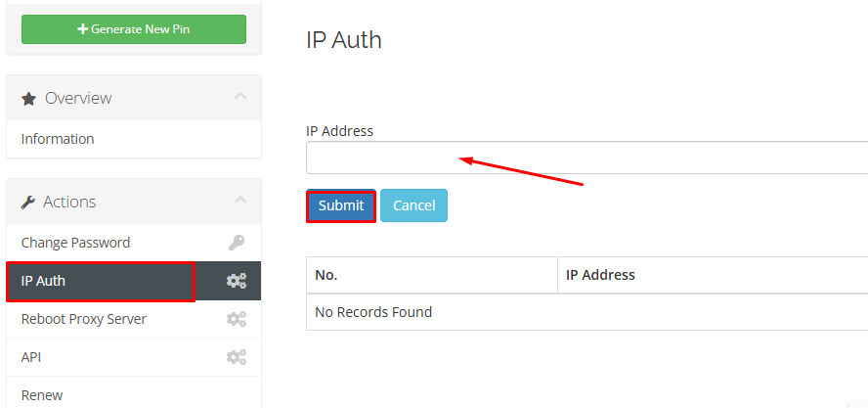Collapse the Overview panel chevron
This screenshot has width=868, height=408.
(x=240, y=97)
